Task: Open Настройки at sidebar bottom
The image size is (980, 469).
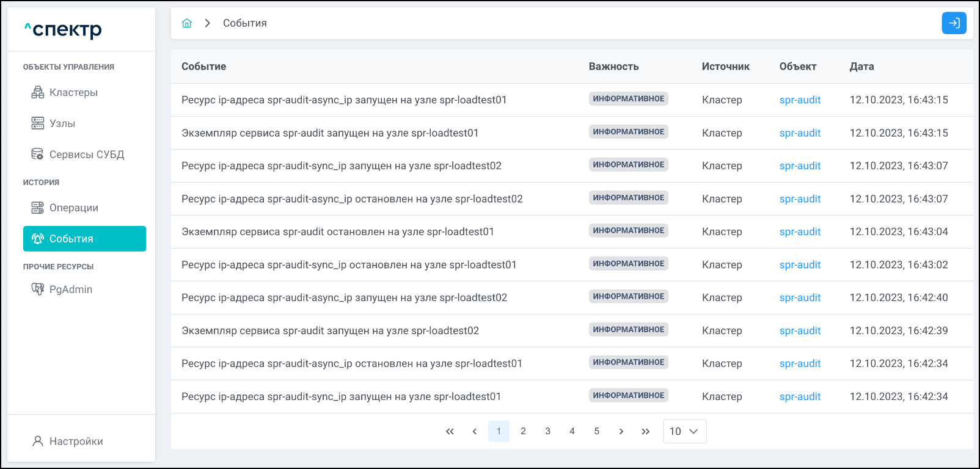Action: pyautogui.click(x=76, y=441)
